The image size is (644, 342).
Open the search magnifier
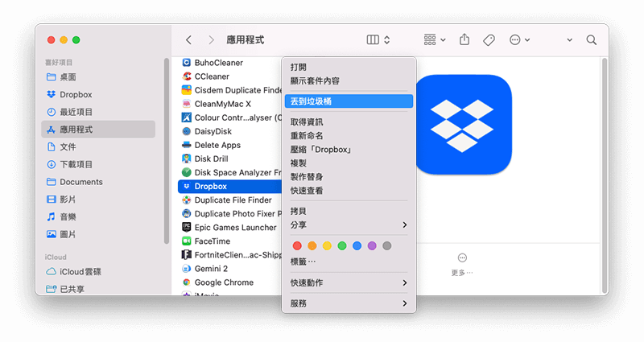592,39
